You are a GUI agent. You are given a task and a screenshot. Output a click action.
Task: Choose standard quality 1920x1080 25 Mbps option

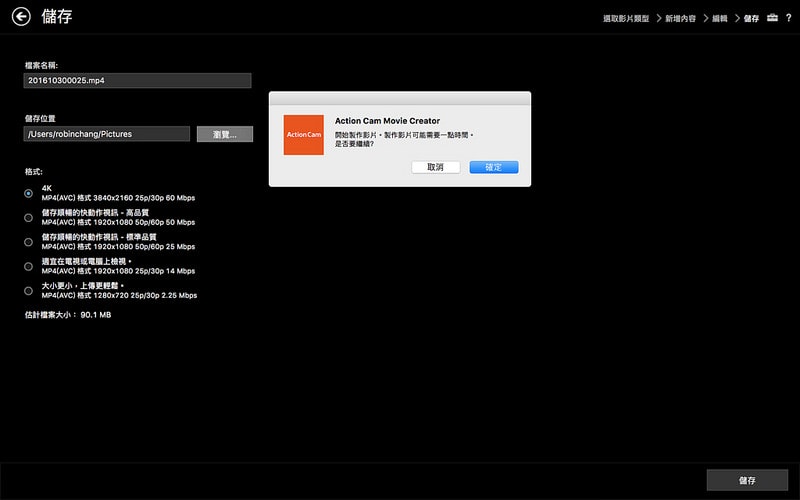(29, 241)
